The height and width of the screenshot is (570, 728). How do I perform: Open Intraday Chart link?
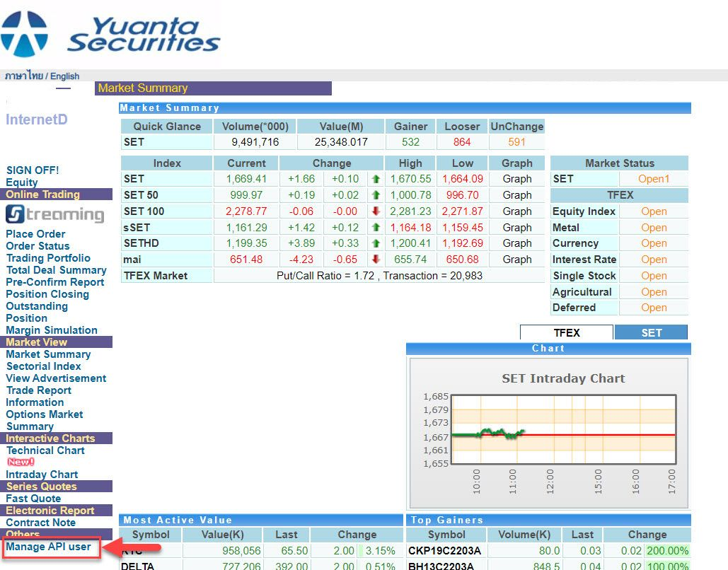tap(42, 475)
